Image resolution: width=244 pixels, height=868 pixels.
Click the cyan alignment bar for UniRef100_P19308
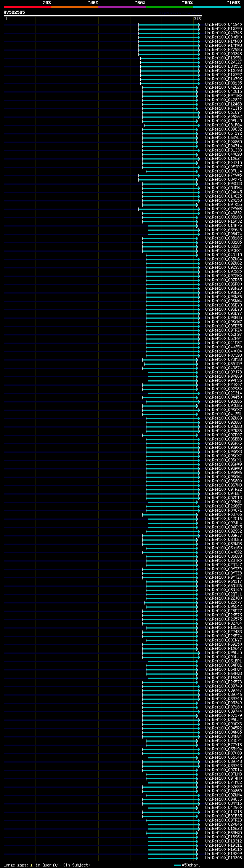(x=173, y=858)
